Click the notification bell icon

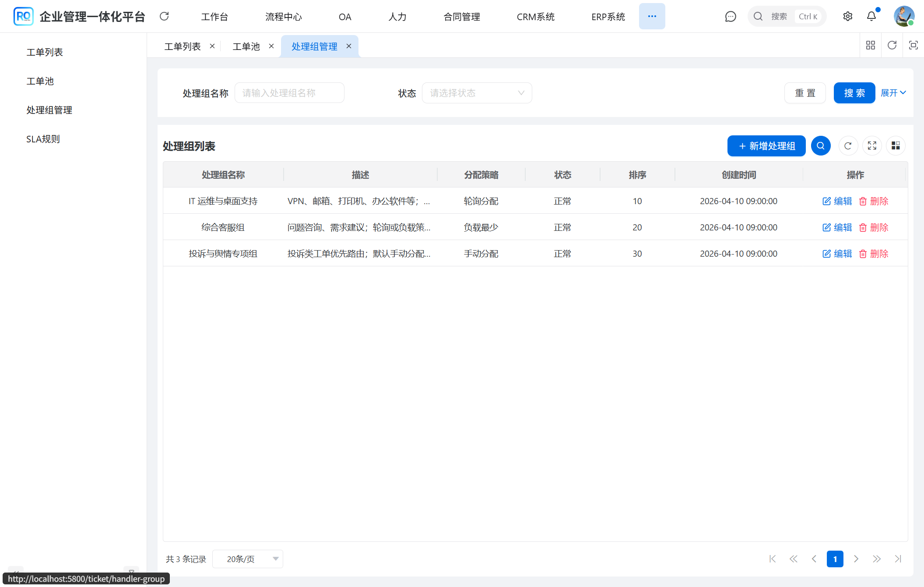871,17
